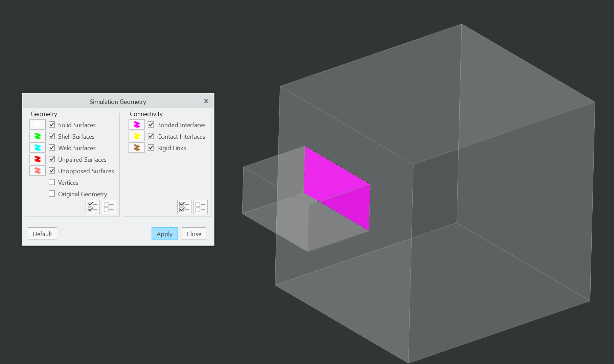Click the cyan Weld Surfaces color icon
614x364 pixels.
coord(38,147)
